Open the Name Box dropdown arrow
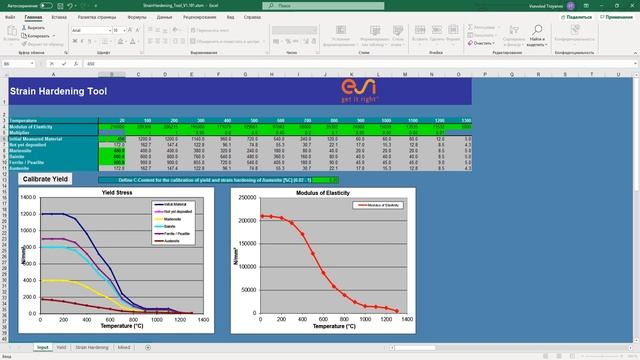The height and width of the screenshot is (360, 640). click(x=32, y=64)
